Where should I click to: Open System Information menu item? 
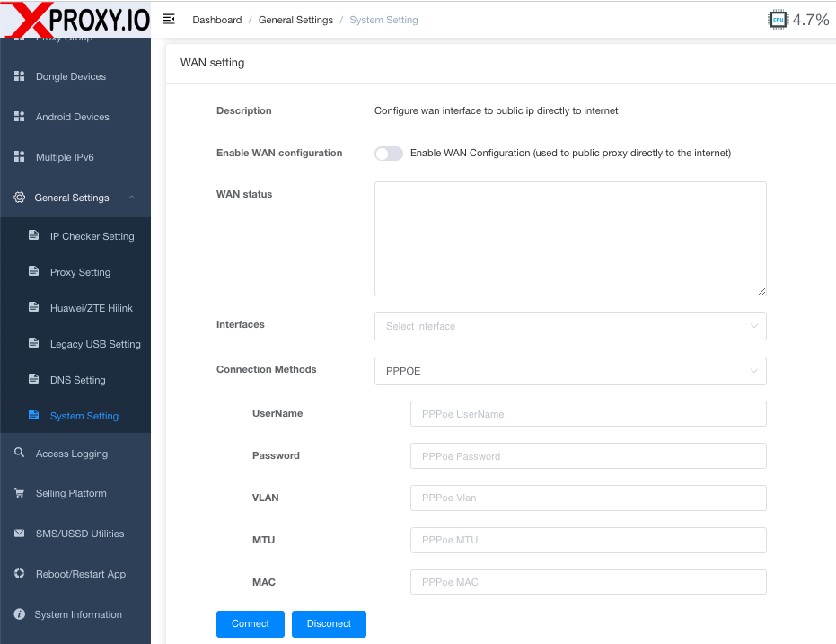tap(75, 614)
